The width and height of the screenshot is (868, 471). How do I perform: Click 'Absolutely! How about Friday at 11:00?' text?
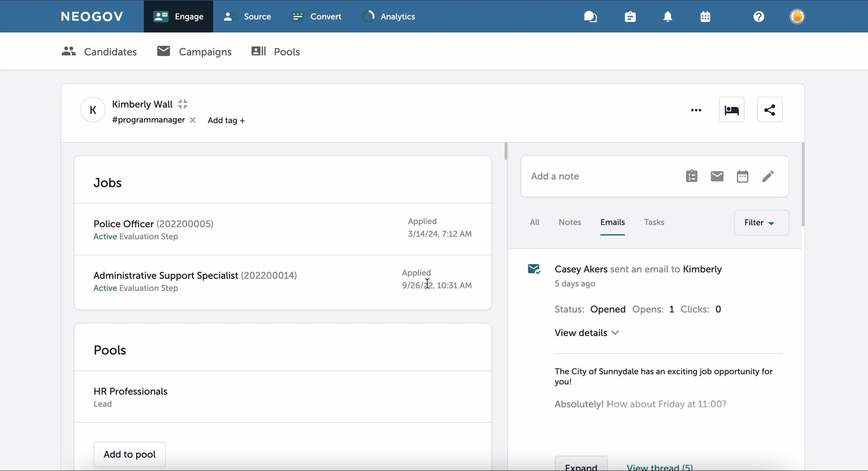coord(640,404)
